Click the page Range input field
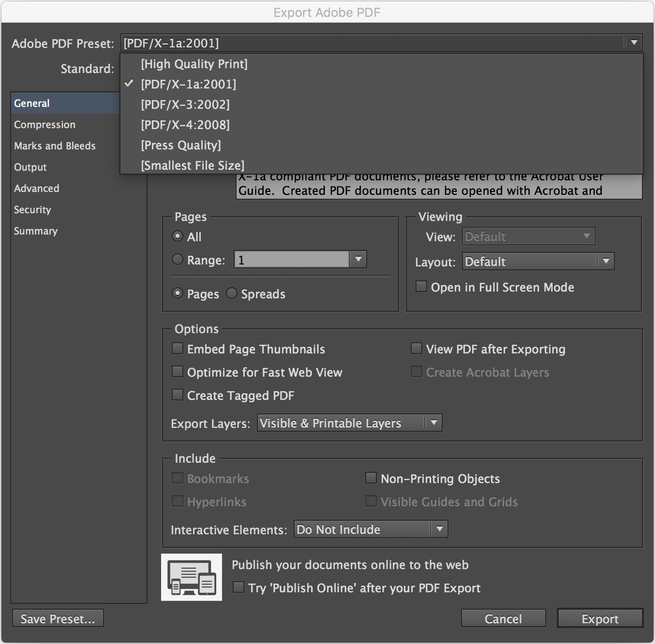Screen dimensions: 655x644 [x=292, y=260]
